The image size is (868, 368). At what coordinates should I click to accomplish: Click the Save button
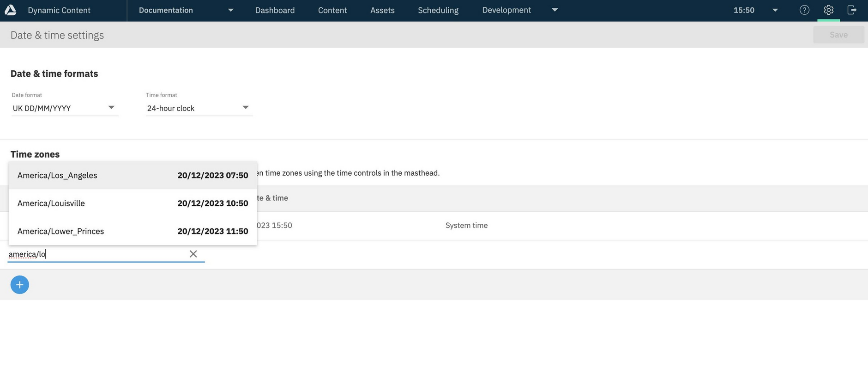coord(838,35)
